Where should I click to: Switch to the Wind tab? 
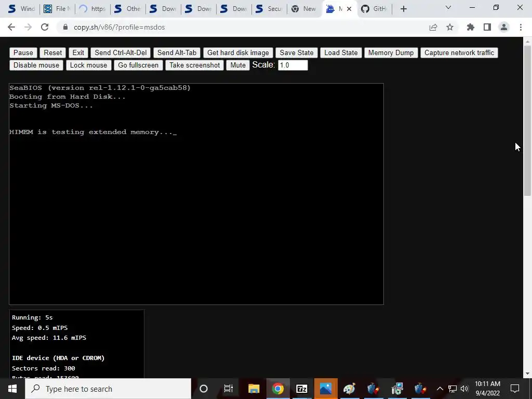[x=22, y=9]
